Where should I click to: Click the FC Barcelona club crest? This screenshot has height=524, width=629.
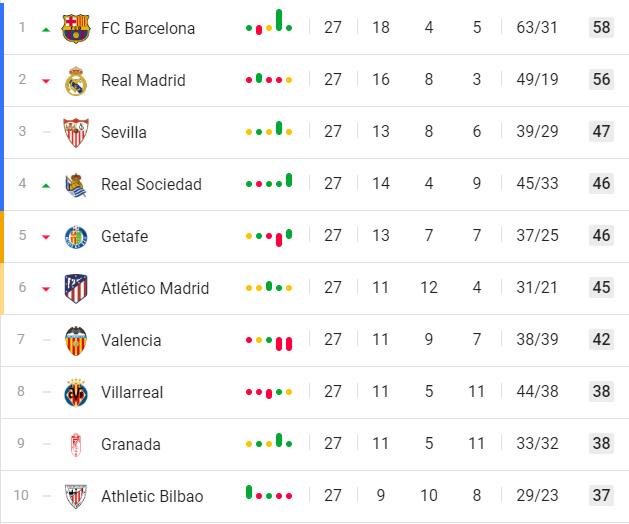pos(76,28)
